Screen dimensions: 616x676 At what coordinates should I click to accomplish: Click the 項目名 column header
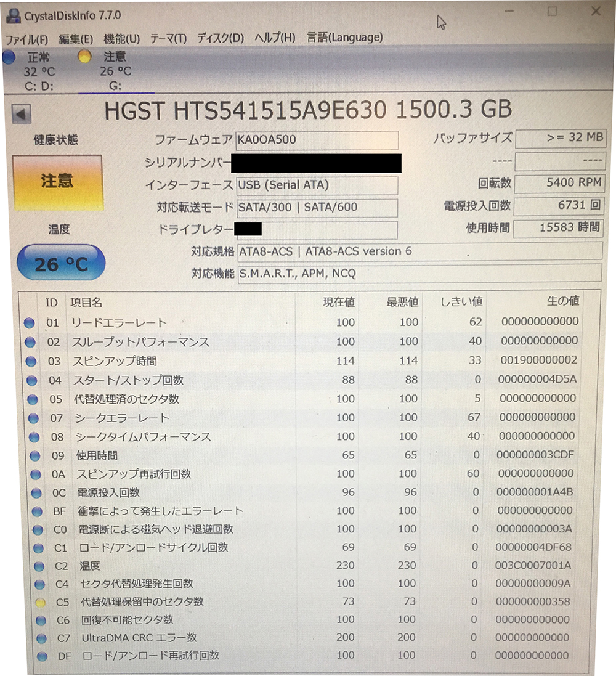tap(86, 302)
